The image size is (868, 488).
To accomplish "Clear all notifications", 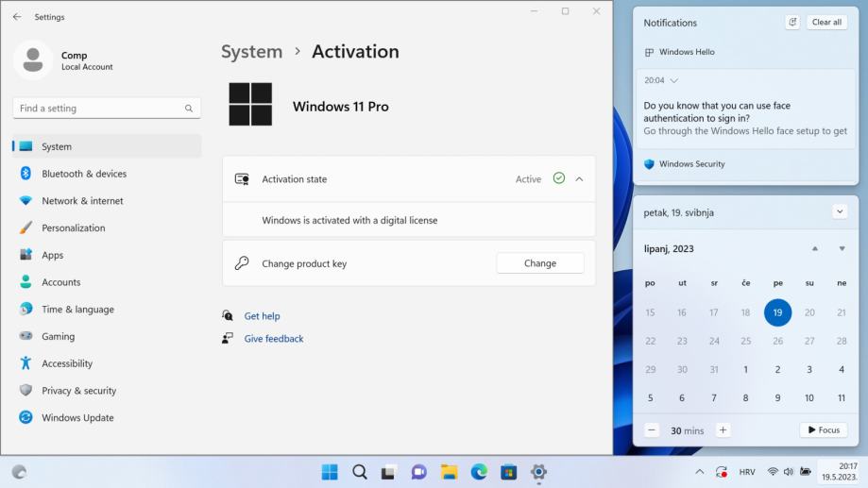I will tap(826, 23).
